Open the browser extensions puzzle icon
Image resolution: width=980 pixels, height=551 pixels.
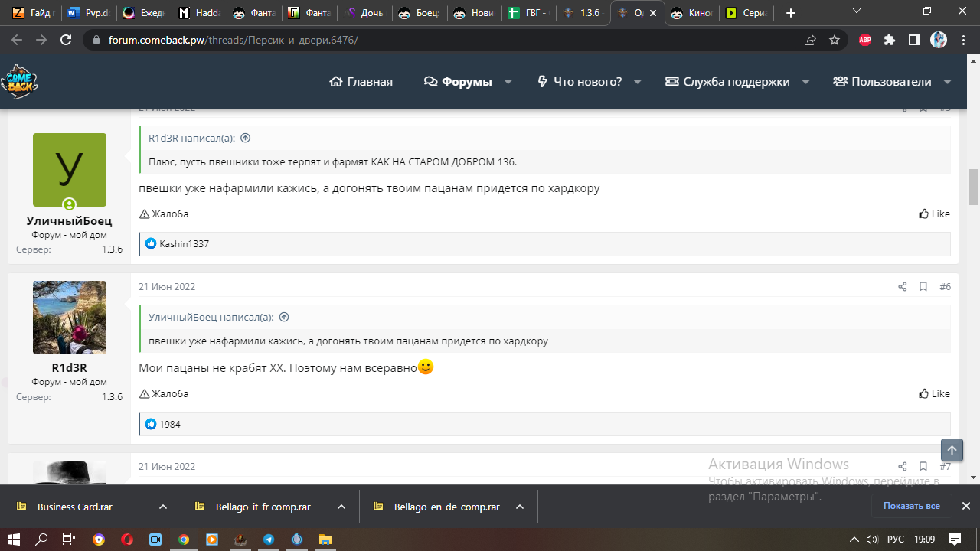(x=890, y=40)
